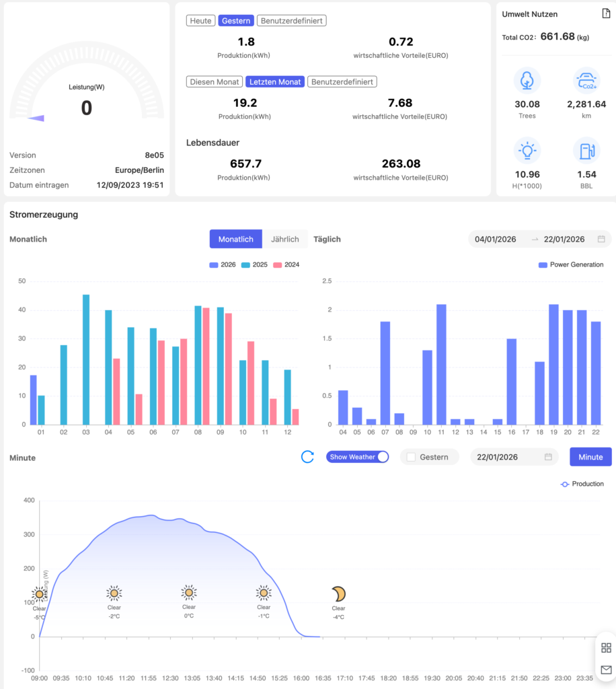Toggle the Show Weather switch off

358,457
